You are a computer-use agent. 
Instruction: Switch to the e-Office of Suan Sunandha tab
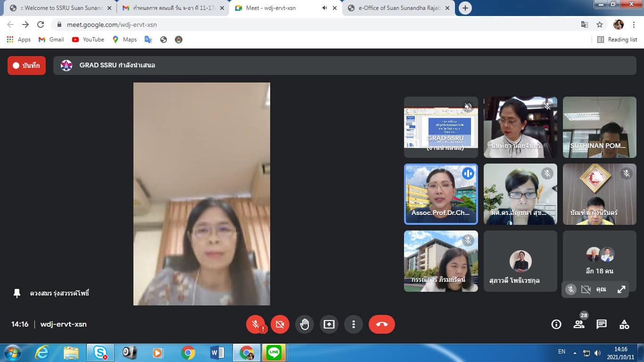coord(398,8)
